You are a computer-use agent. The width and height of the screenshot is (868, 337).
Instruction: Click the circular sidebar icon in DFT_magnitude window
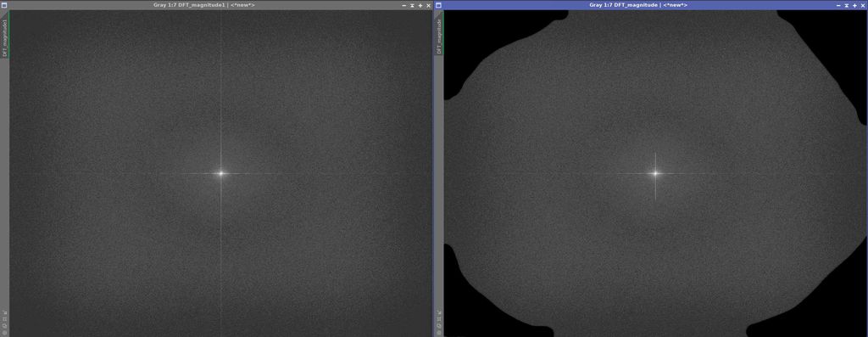coord(438,333)
